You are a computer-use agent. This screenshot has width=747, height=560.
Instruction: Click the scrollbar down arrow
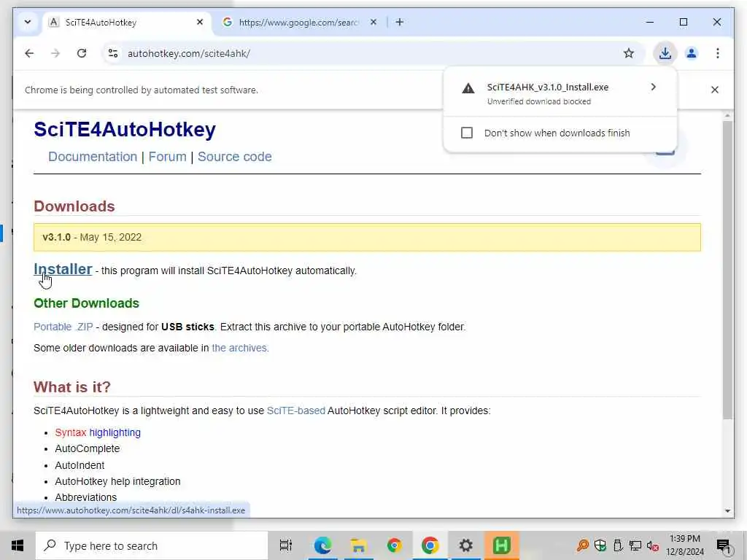727,511
